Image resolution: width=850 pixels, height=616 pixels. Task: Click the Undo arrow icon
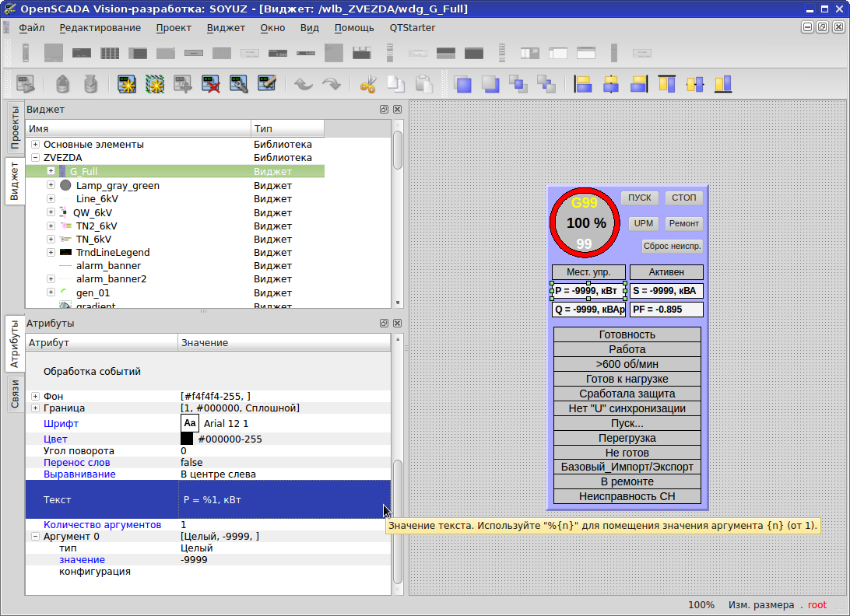pos(303,84)
